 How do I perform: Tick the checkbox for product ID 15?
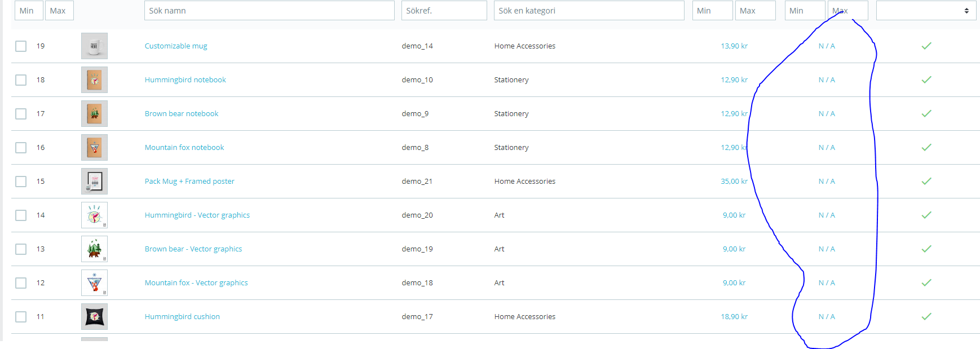click(x=21, y=182)
